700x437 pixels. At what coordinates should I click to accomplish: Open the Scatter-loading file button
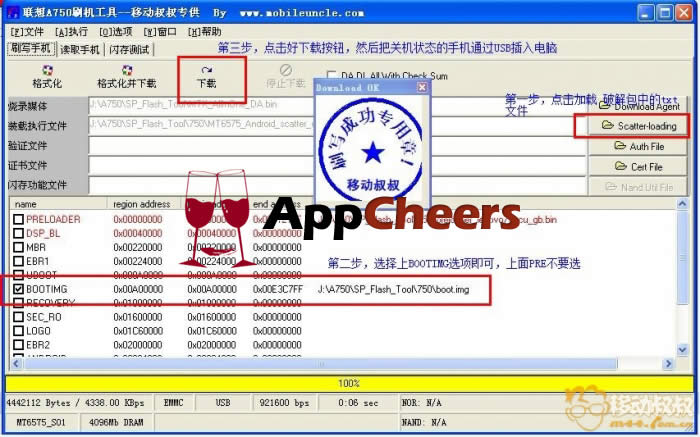coord(638,126)
